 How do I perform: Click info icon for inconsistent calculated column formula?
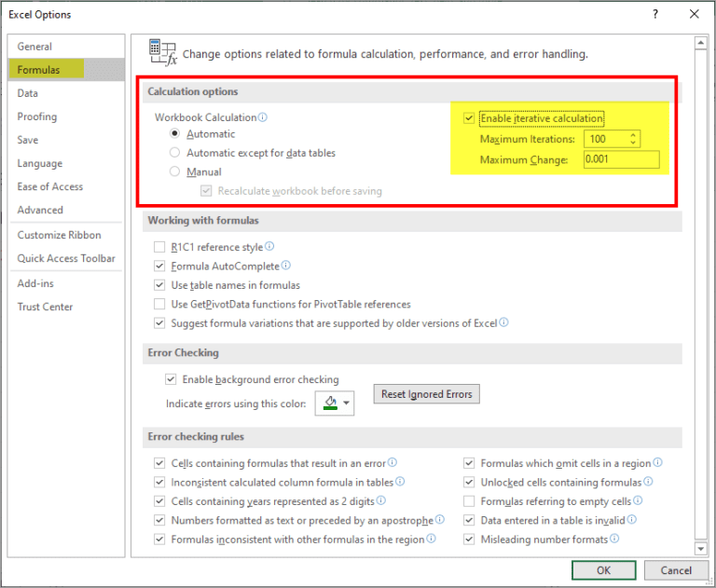tap(400, 482)
